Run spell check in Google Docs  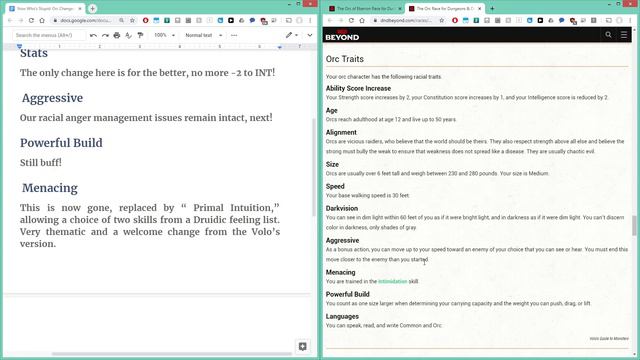pos(129,36)
